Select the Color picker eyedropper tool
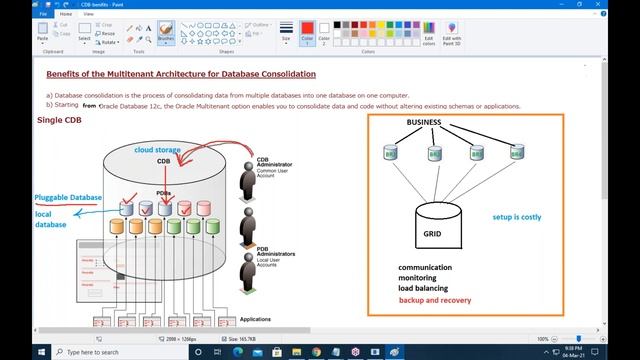 pyautogui.click(x=139, y=39)
